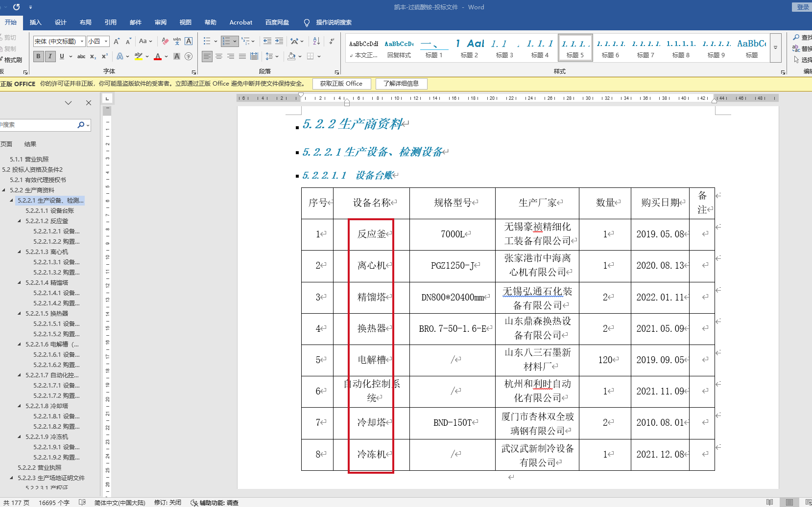812x507 pixels.
Task: Toggle numbered list formatting
Action: coord(226,42)
